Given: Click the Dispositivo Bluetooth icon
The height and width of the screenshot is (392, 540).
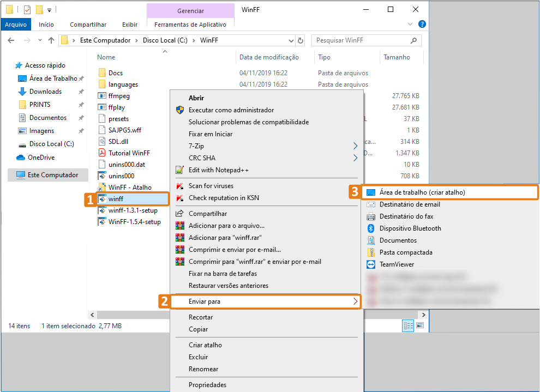Looking at the screenshot, I should [x=371, y=228].
